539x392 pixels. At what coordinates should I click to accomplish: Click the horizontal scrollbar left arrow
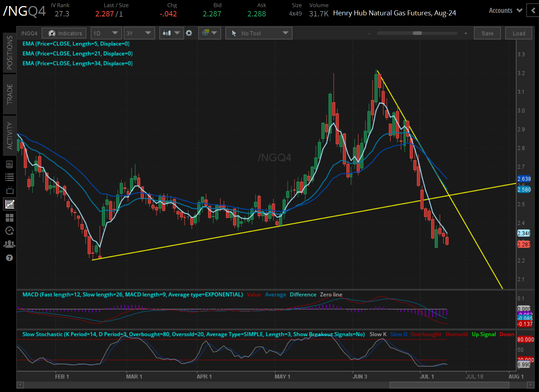click(20, 385)
